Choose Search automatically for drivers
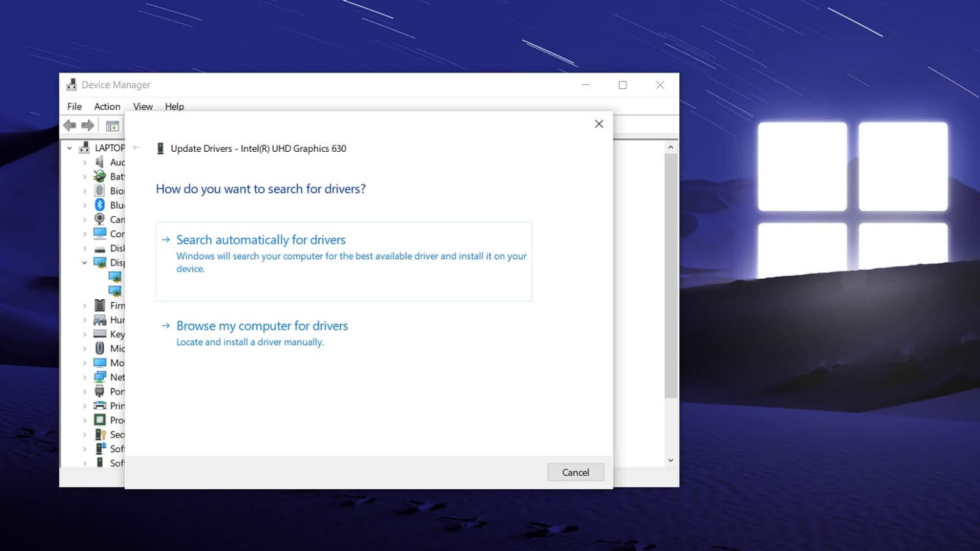980x551 pixels. tap(344, 261)
